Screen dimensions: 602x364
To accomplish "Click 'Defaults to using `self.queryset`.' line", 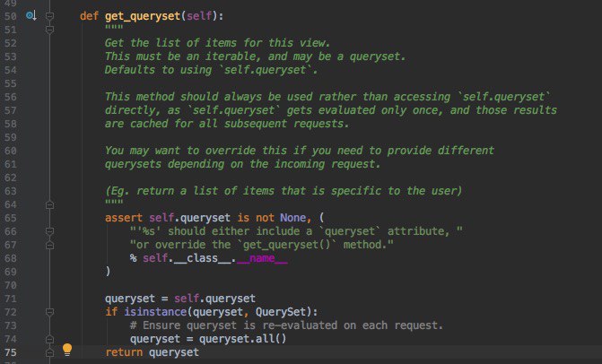I will point(212,70).
